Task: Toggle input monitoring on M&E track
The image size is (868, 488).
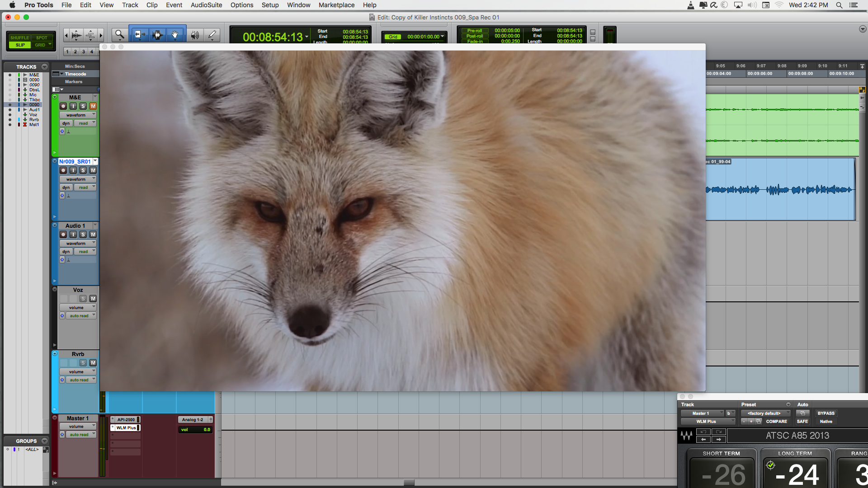Action: [x=73, y=106]
